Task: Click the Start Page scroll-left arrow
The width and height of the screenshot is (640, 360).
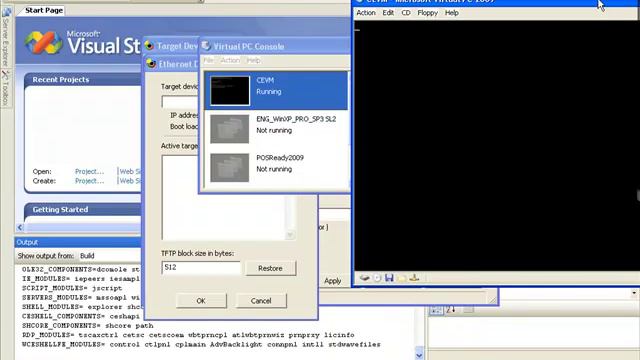Action: (x=20, y=227)
